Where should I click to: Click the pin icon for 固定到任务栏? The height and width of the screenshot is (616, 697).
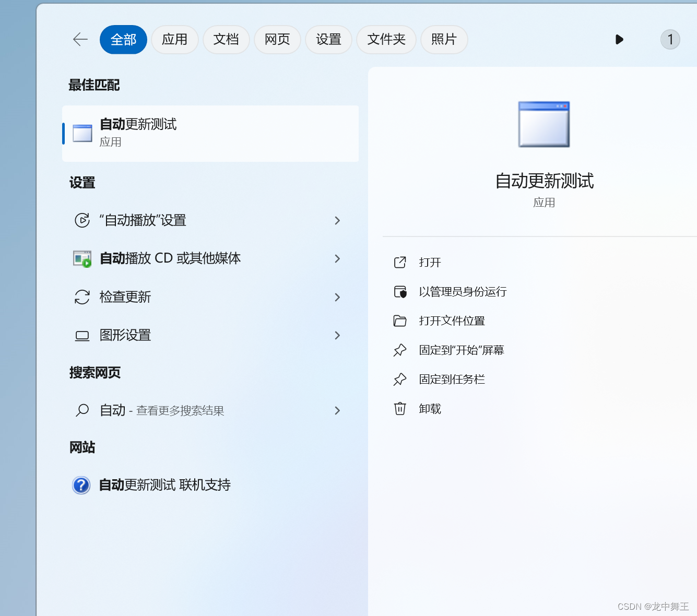pos(400,379)
